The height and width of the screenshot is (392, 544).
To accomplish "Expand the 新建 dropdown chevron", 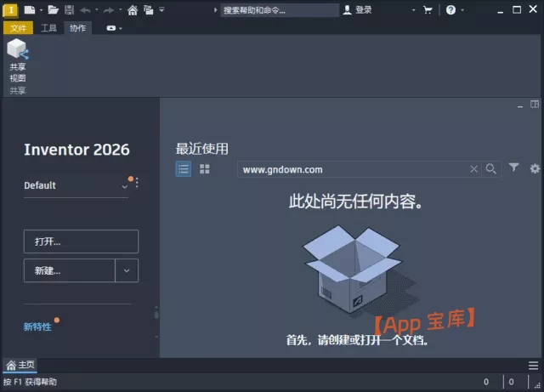I will point(127,270).
